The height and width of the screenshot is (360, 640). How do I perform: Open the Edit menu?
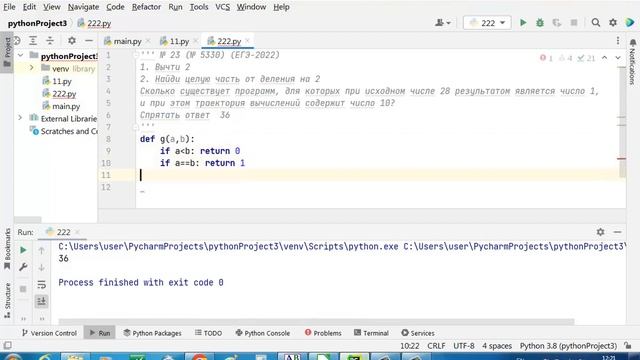tap(29, 7)
